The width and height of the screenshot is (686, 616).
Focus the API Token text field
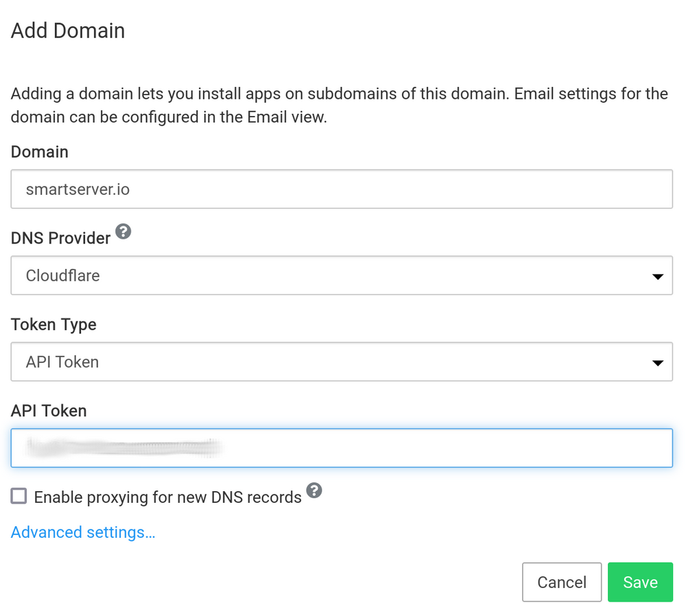point(342,447)
